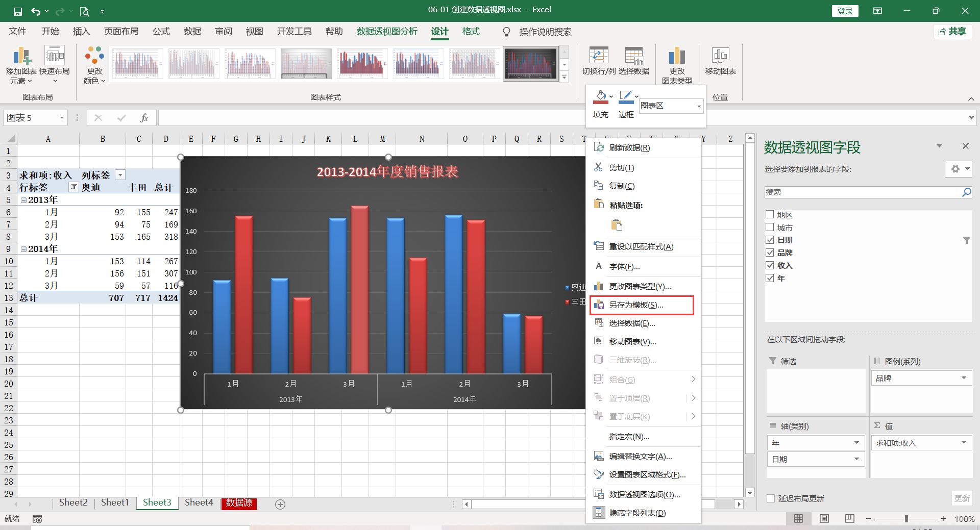Click the Add new sheet plus icon
This screenshot has width=980, height=530.
pyautogui.click(x=280, y=504)
